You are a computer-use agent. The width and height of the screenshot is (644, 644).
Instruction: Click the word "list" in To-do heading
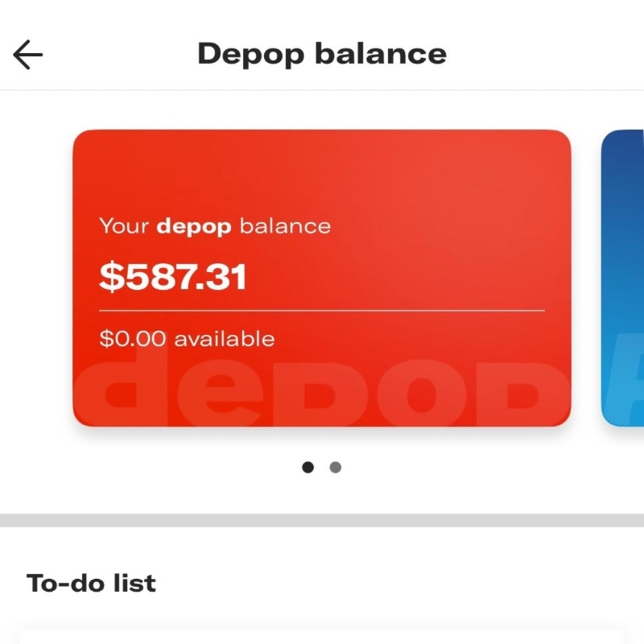136,583
